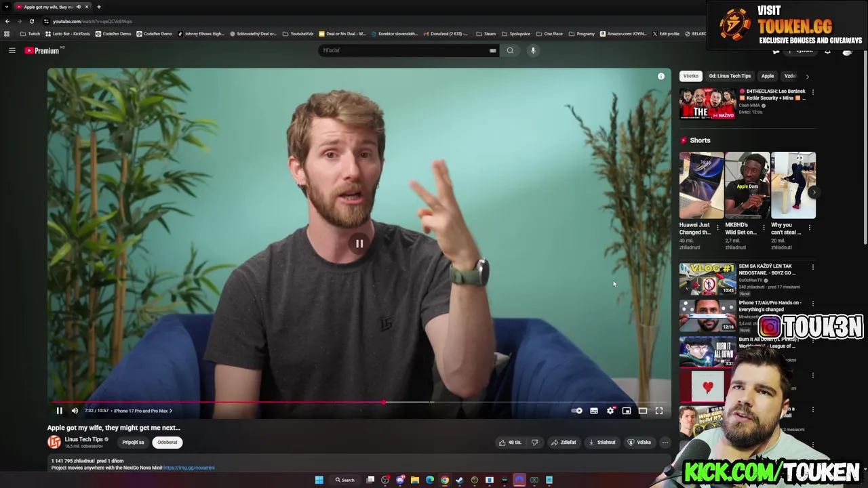Like the video (48 tis.)
This screenshot has height=488, width=868.
click(x=510, y=443)
